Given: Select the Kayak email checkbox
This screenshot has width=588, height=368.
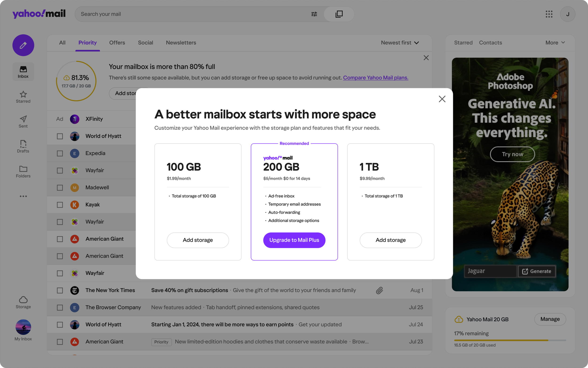Looking at the screenshot, I should [60, 205].
